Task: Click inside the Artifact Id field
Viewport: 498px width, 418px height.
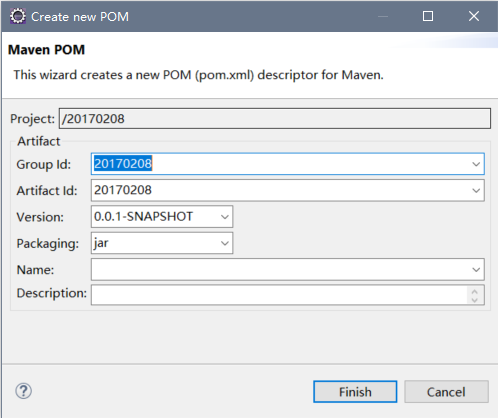Action: tap(280, 190)
